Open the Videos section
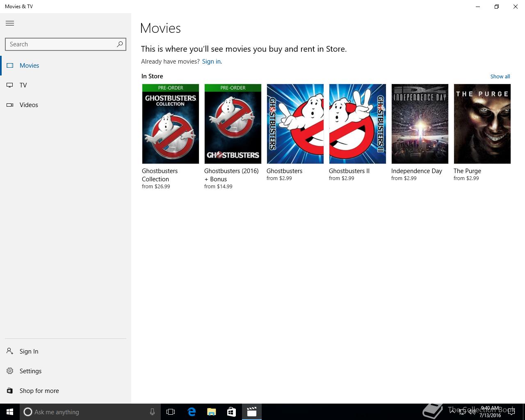This screenshot has height=420, width=525. click(x=66, y=105)
